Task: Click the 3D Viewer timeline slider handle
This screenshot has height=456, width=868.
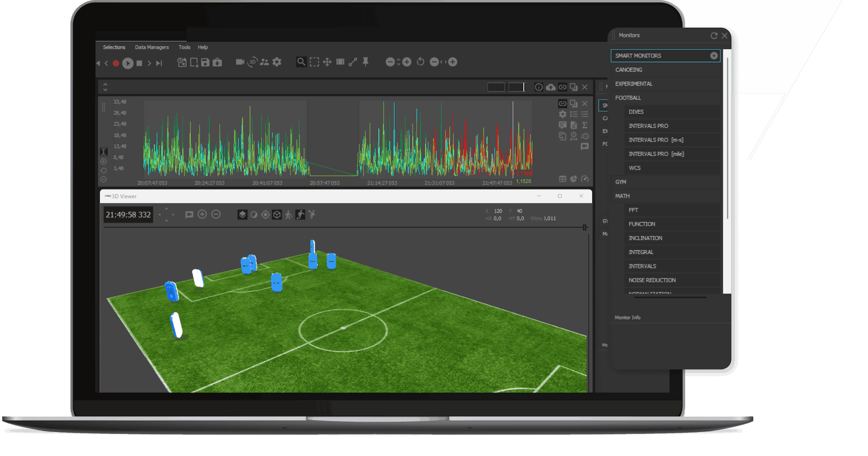Action: 585,228
